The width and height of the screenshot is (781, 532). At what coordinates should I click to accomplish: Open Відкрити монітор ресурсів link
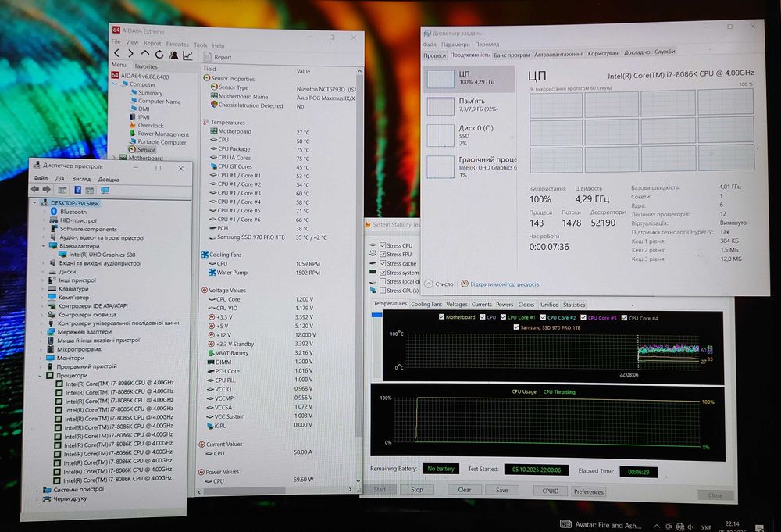pos(505,284)
